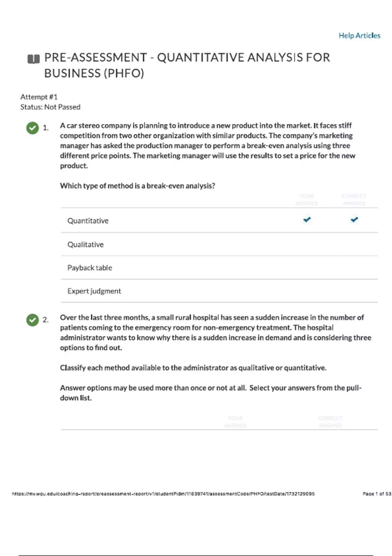
Task: Click the green check icon for question 1
Action: (32, 128)
